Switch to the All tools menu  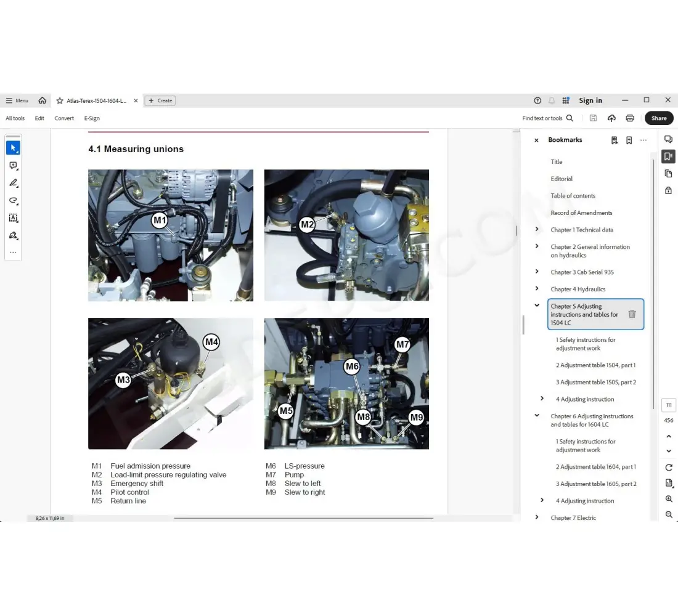pos(15,118)
